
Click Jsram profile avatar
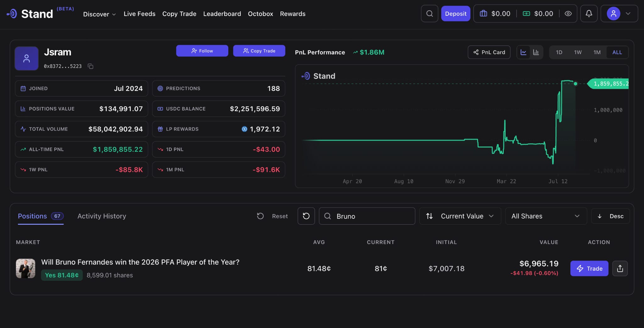[x=27, y=58]
